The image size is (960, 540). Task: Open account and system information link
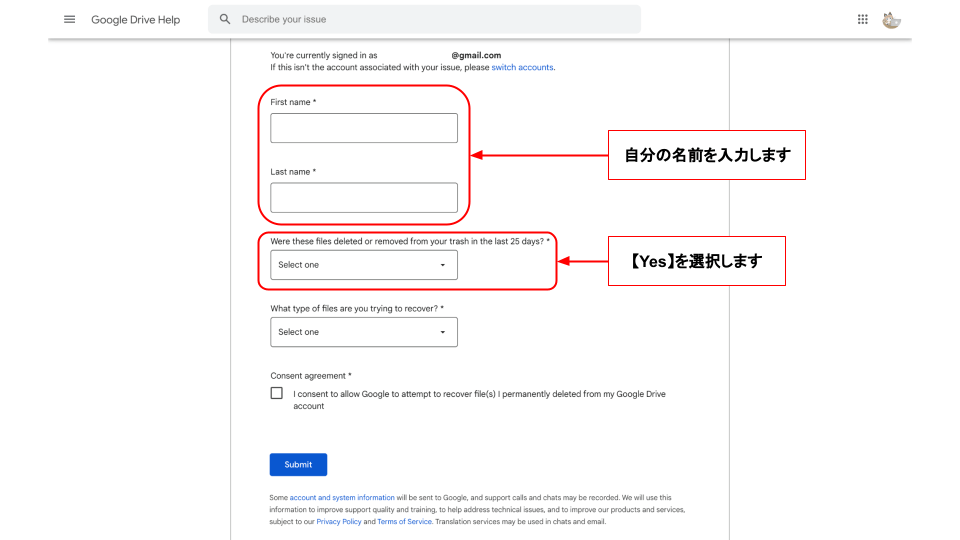tap(342, 497)
